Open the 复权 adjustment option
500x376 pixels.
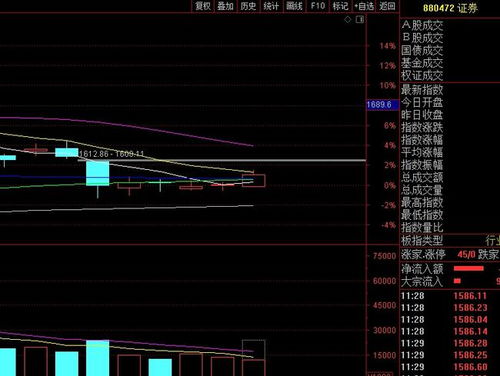pos(203,6)
